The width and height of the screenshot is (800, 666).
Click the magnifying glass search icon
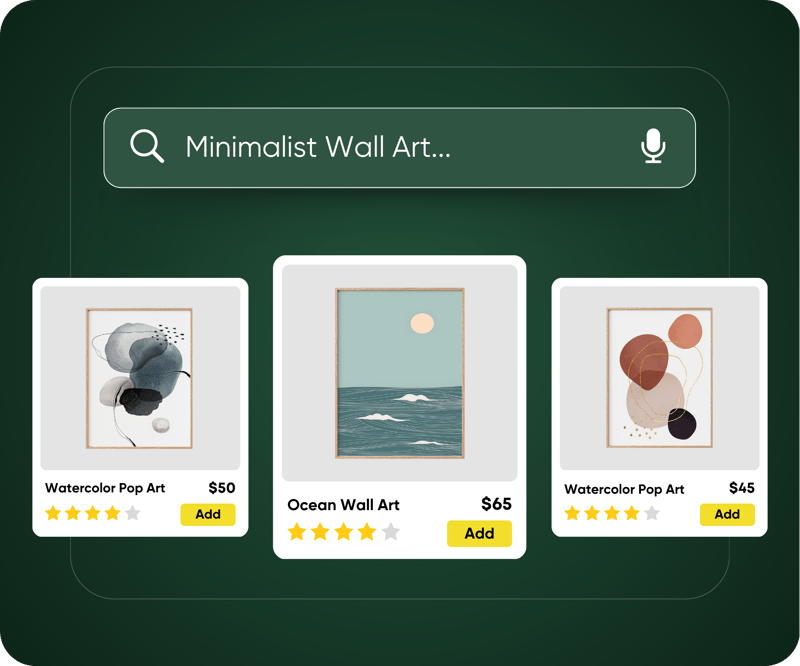(x=147, y=146)
